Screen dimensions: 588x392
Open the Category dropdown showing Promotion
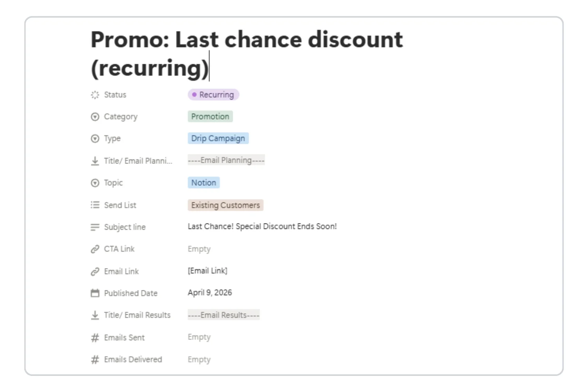[210, 116]
